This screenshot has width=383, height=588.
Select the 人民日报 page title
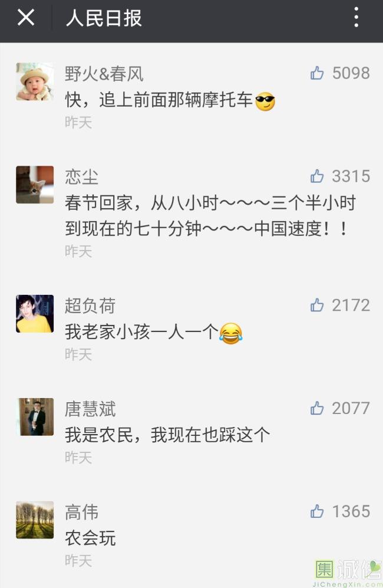(104, 18)
